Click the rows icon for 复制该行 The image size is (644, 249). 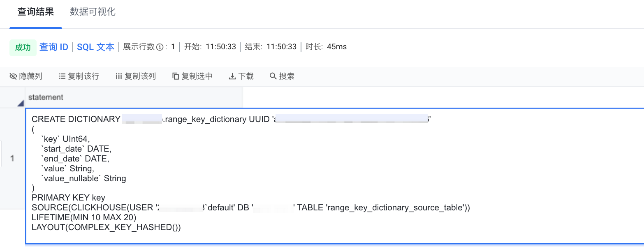pyautogui.click(x=62, y=76)
